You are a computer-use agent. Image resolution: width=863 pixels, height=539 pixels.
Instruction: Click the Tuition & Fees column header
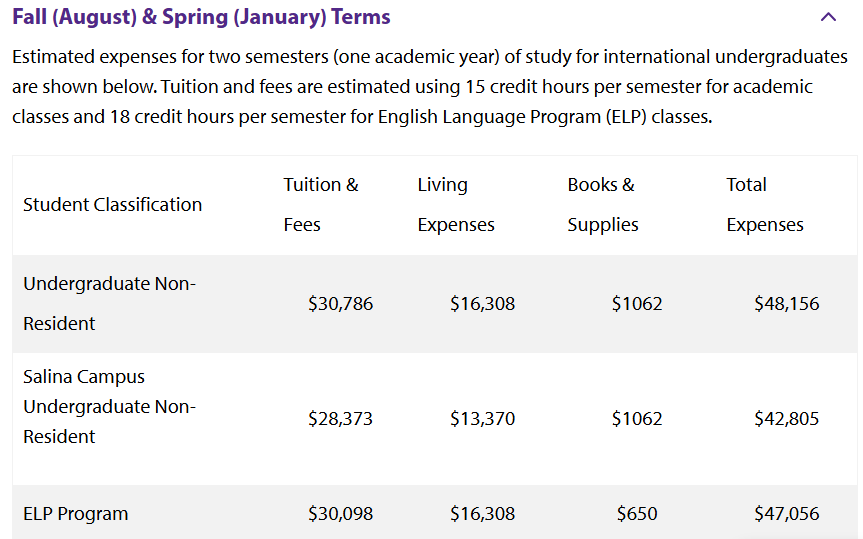tap(320, 205)
